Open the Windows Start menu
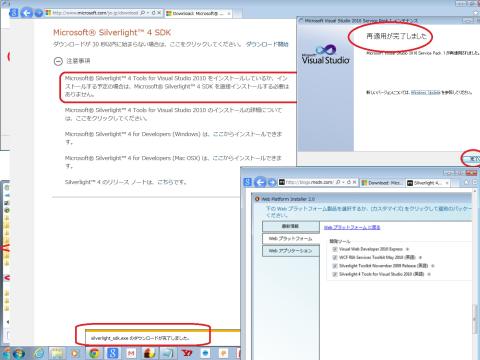480x360 pixels. click(18, 353)
